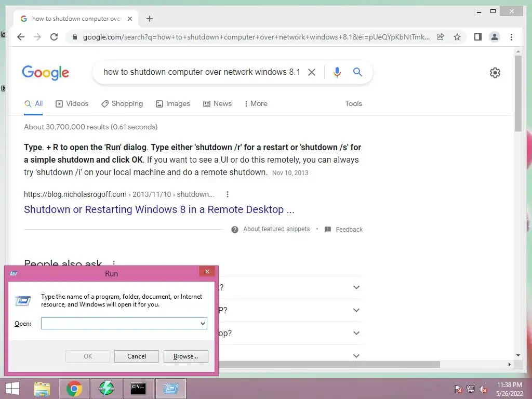Switch to the Videos search tab

72,104
